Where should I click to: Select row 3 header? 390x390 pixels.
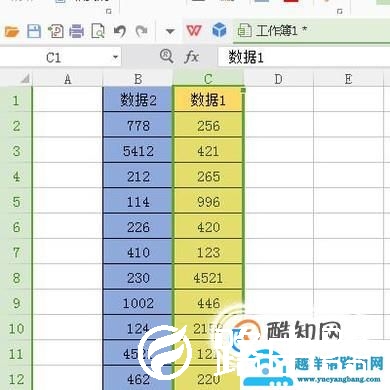click(x=16, y=151)
